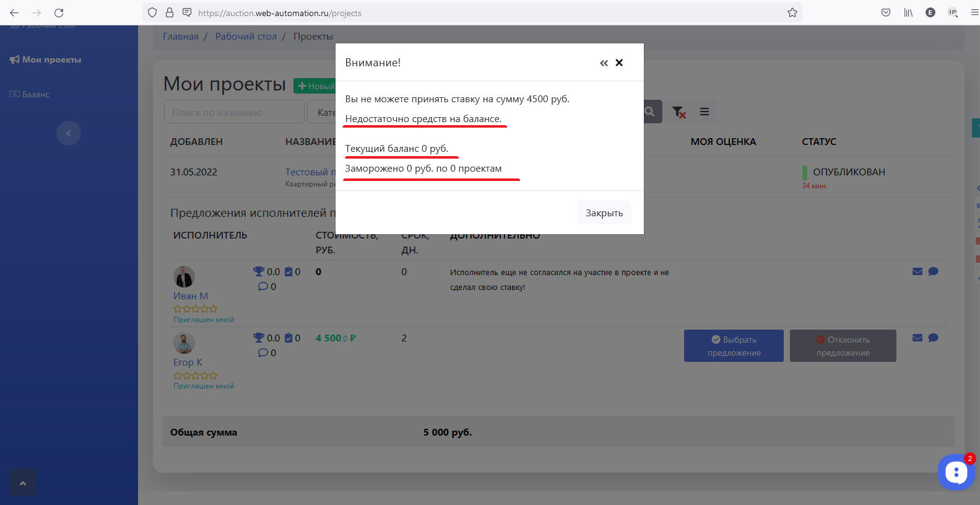Collapse the sidebar with round chevron button

pyautogui.click(x=69, y=133)
